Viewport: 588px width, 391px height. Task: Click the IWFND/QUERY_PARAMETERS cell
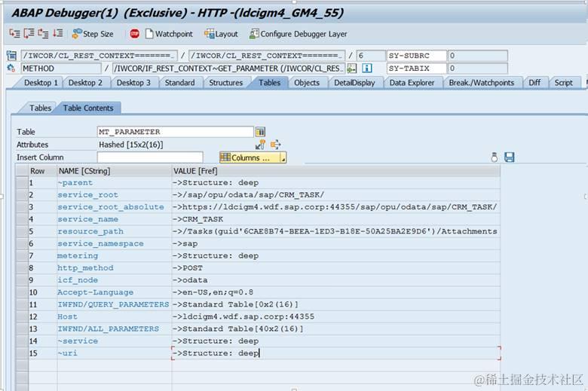click(114, 304)
